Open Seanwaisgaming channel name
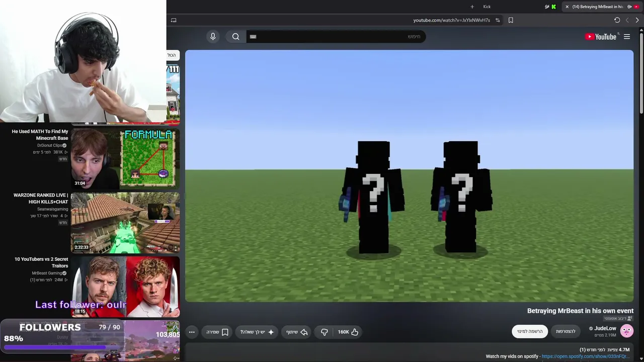 click(52, 209)
